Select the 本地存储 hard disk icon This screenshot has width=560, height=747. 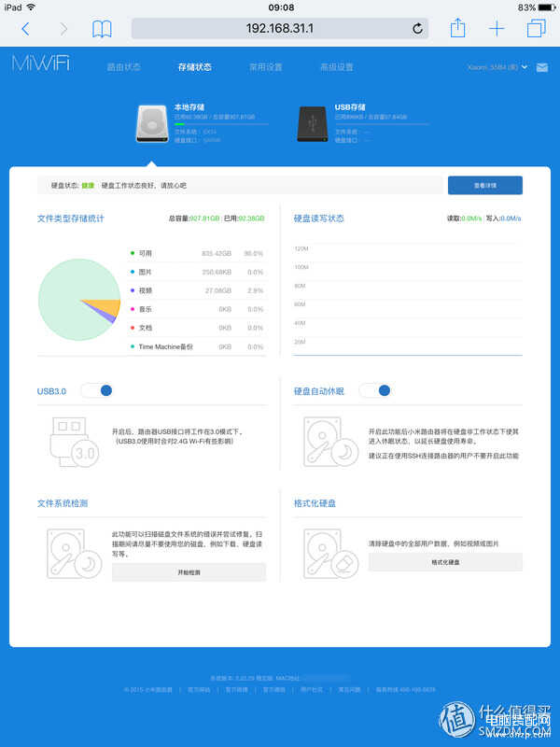point(153,124)
